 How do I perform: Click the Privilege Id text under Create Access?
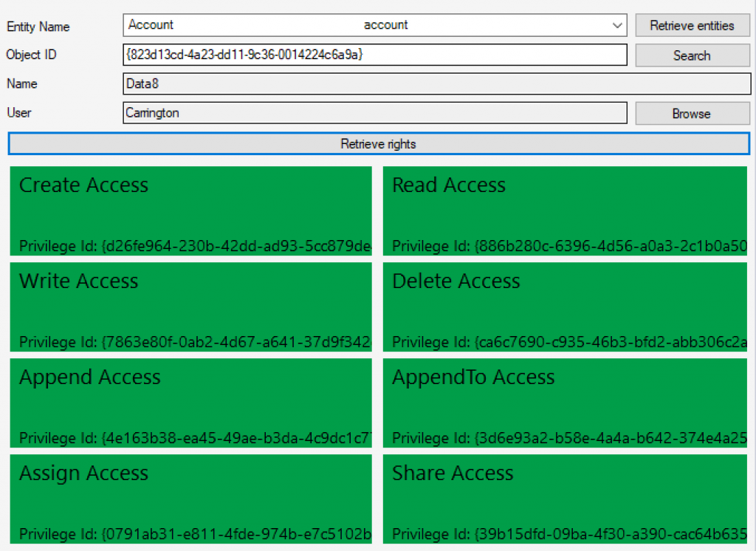tap(195, 246)
